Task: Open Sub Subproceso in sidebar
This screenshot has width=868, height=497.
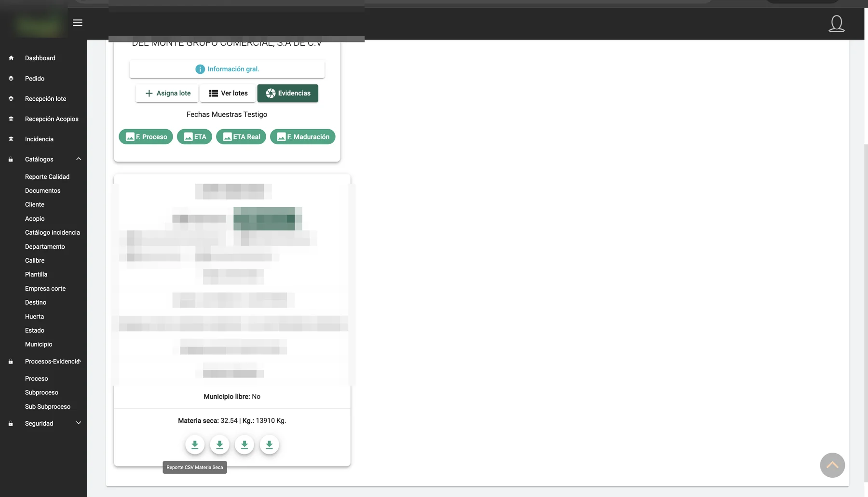Action: coord(48,407)
